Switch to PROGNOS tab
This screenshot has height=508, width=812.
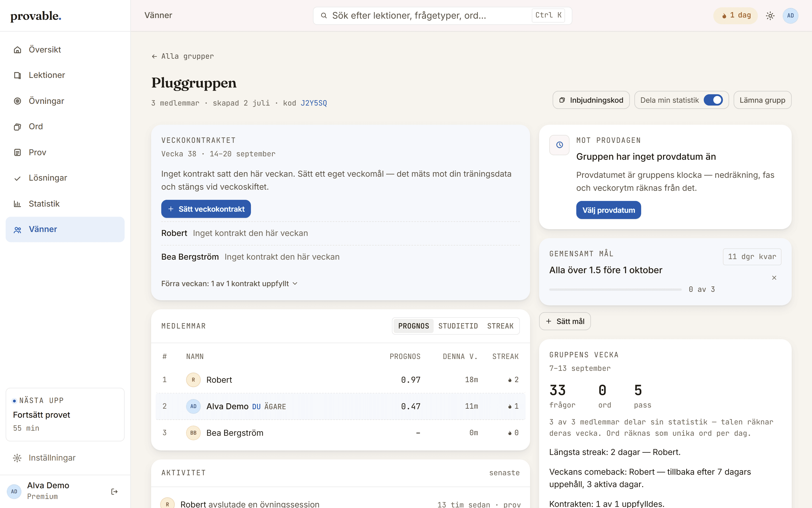[x=413, y=326]
